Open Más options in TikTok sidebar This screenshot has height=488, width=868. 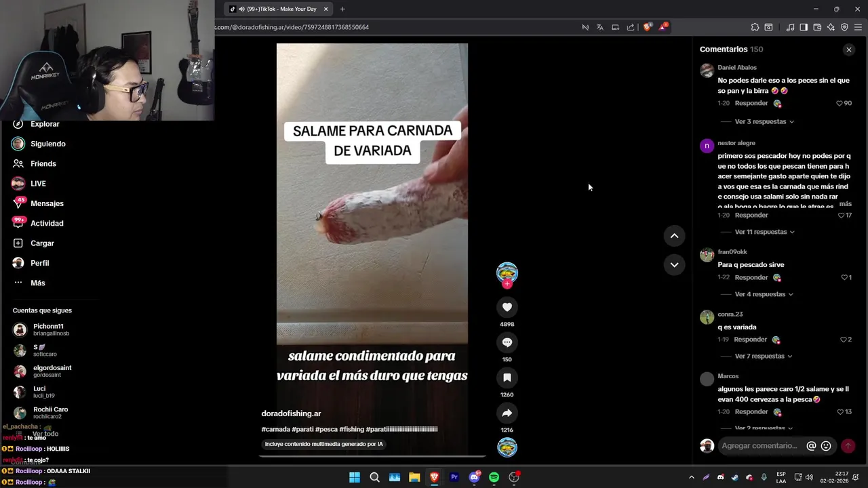[x=37, y=283]
